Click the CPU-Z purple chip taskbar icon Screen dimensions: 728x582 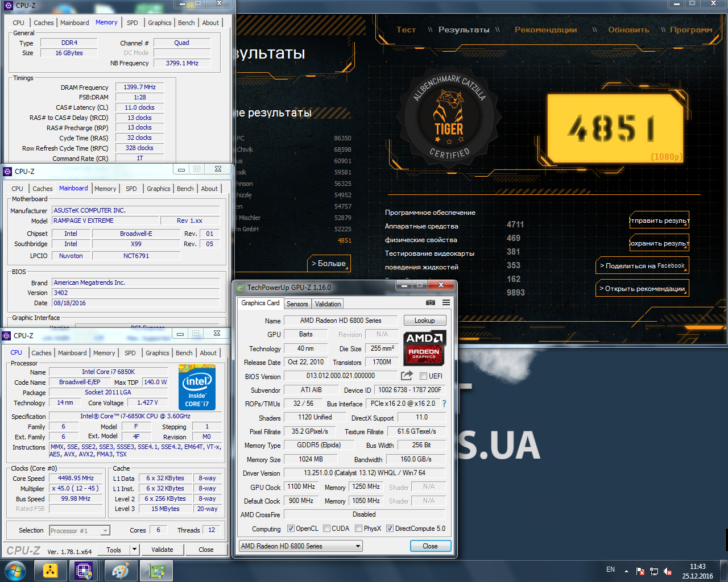coord(84,571)
